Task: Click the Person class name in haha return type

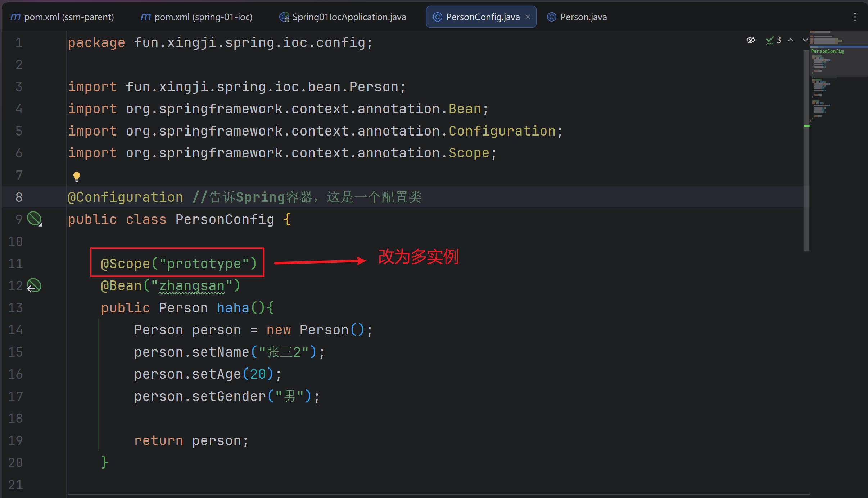Action: [x=183, y=308]
